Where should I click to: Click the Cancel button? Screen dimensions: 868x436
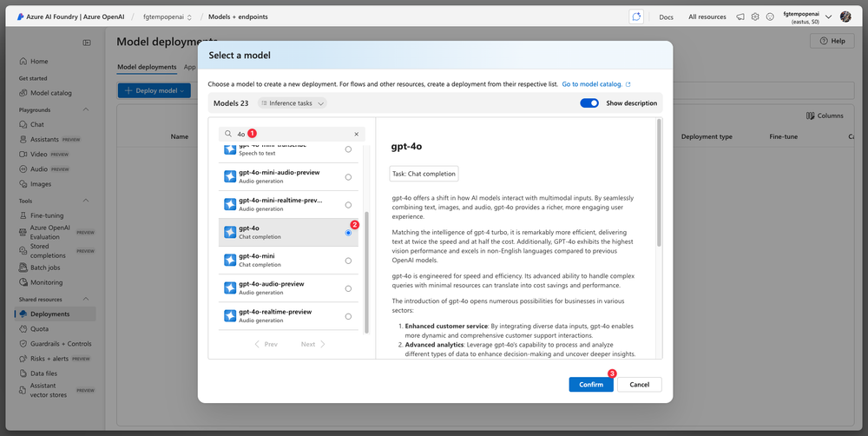(x=640, y=385)
